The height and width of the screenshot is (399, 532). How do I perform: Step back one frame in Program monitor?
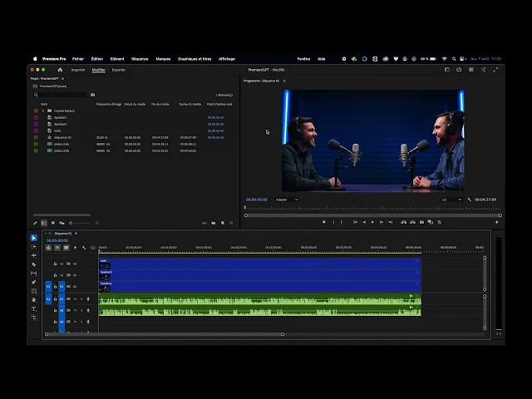click(x=364, y=222)
